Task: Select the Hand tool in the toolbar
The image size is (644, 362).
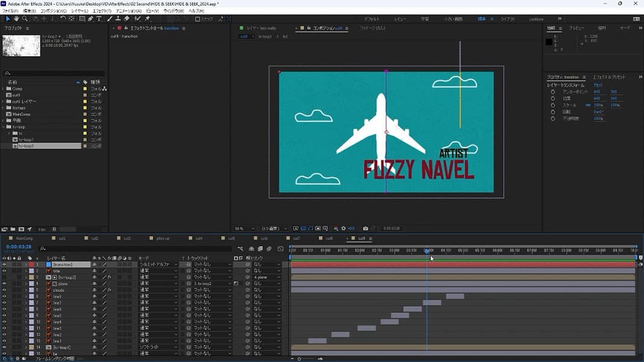Action: coord(16,19)
